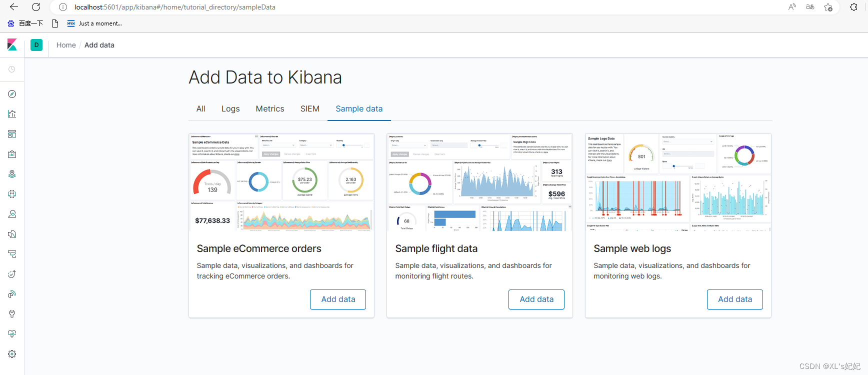
Task: Open Machine Learning icon in sidebar
Action: (12, 194)
